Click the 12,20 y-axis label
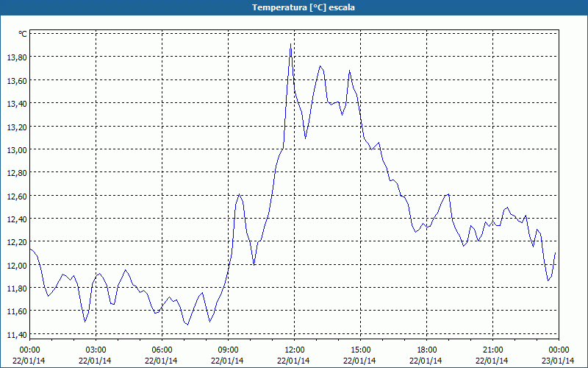Viewport: 588px width, 368px height. click(x=16, y=242)
